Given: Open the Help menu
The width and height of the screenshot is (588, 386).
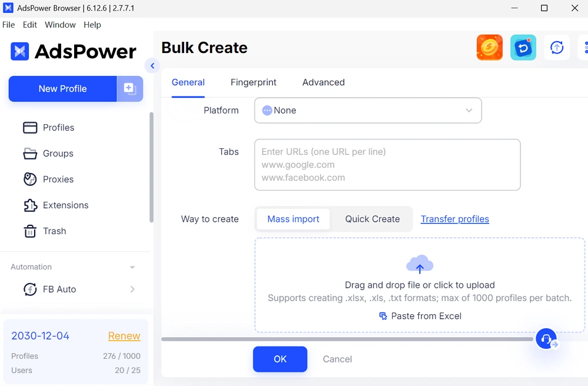Looking at the screenshot, I should (92, 25).
